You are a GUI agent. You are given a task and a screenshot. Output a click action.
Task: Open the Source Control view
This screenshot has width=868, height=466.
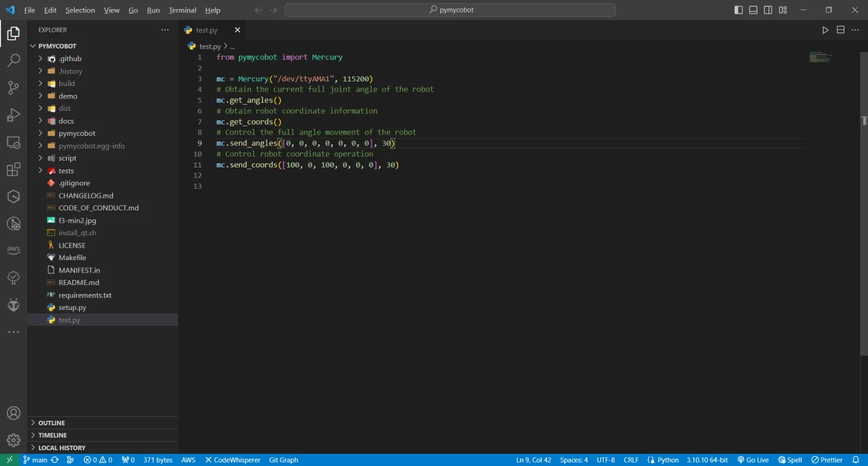14,88
